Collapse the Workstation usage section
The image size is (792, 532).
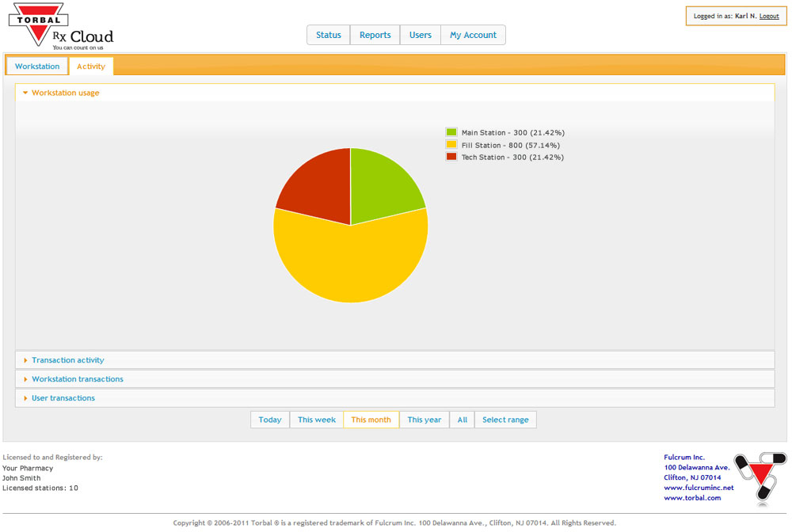click(x=395, y=93)
